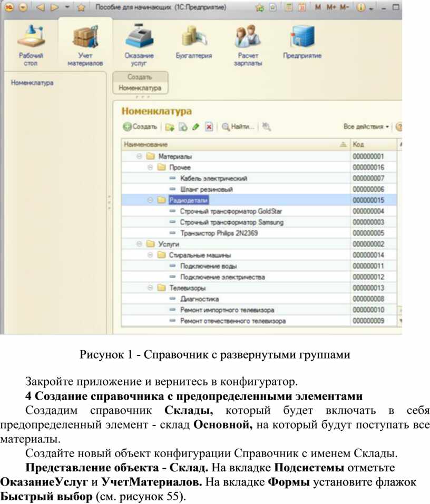Click the Найти... search button
Viewport: 430px width, 504px height.
238,127
